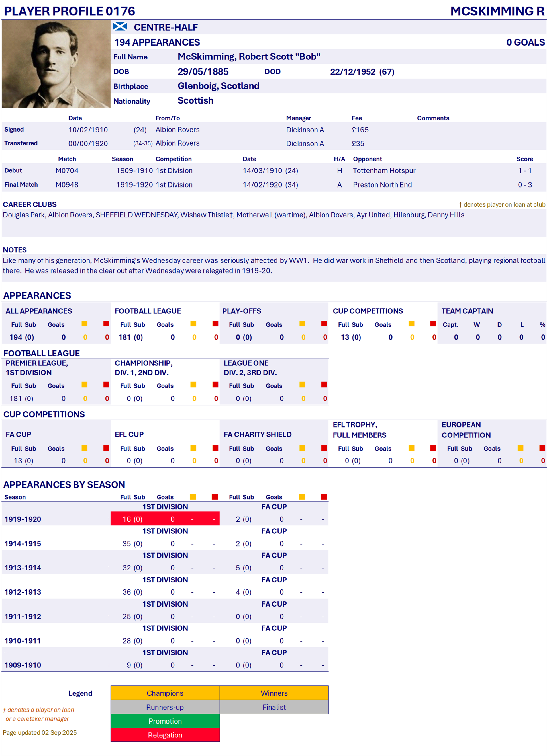
Task: Click red card icon under League One section
Action: (x=324, y=385)
